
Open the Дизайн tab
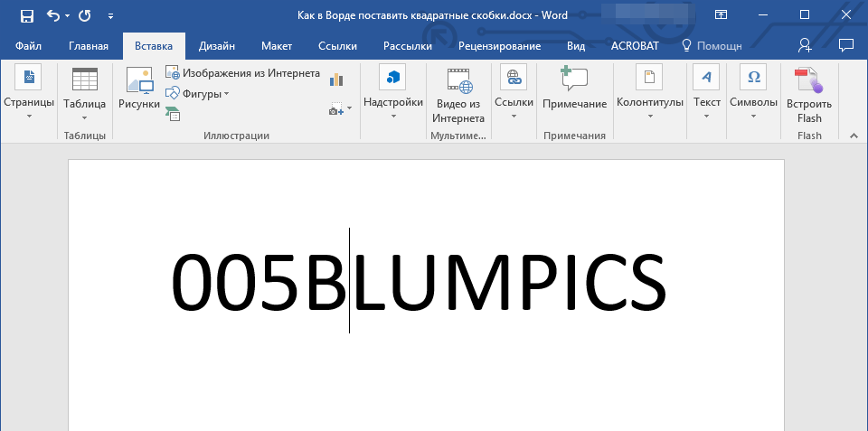(217, 46)
